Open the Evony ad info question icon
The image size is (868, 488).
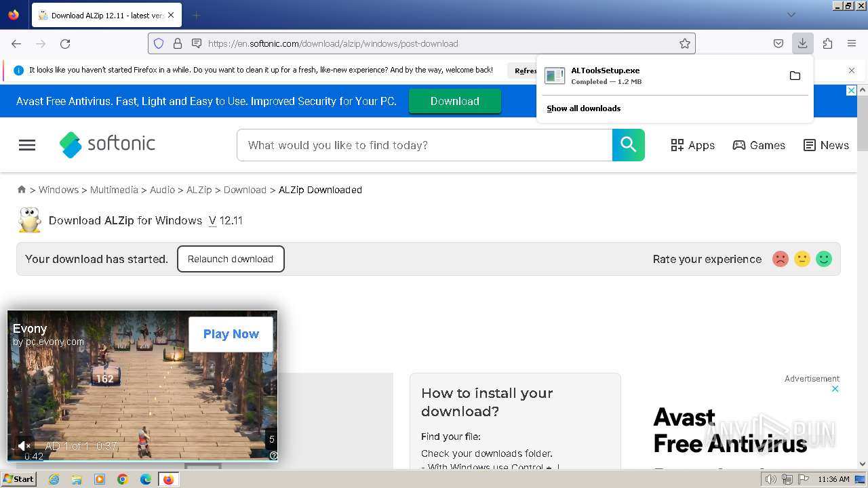point(273,455)
